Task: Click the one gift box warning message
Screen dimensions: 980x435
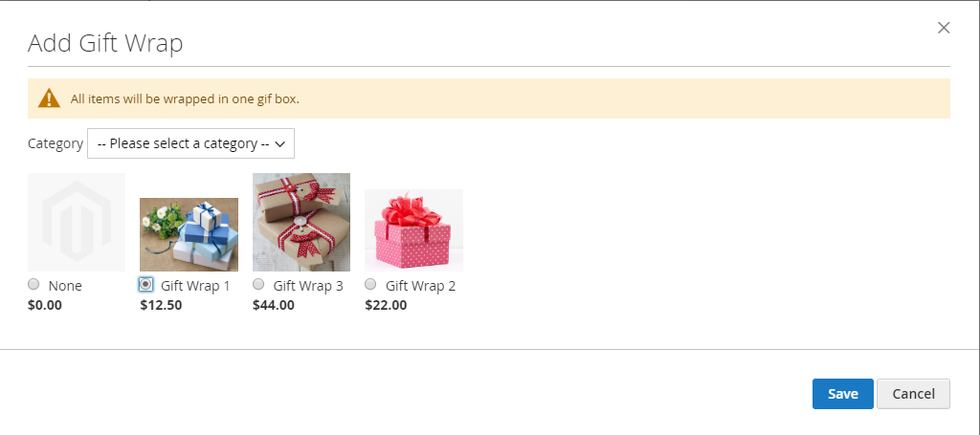Action: pos(191,98)
